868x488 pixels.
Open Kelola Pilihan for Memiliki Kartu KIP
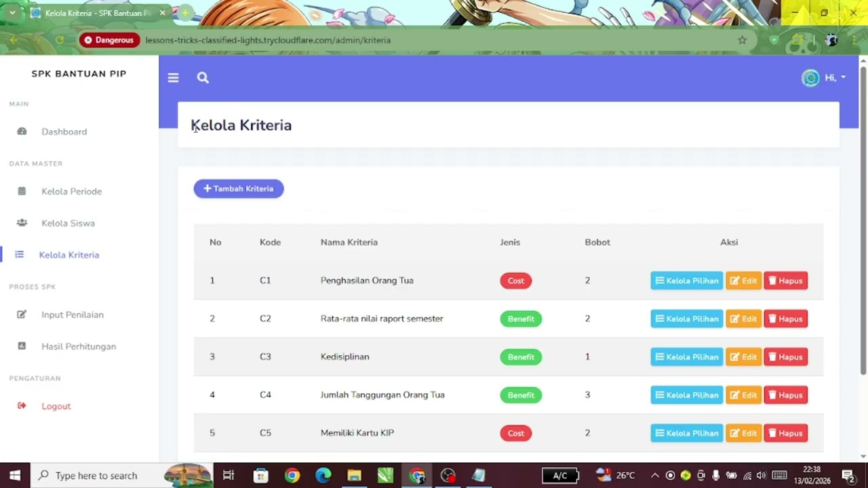tap(687, 433)
